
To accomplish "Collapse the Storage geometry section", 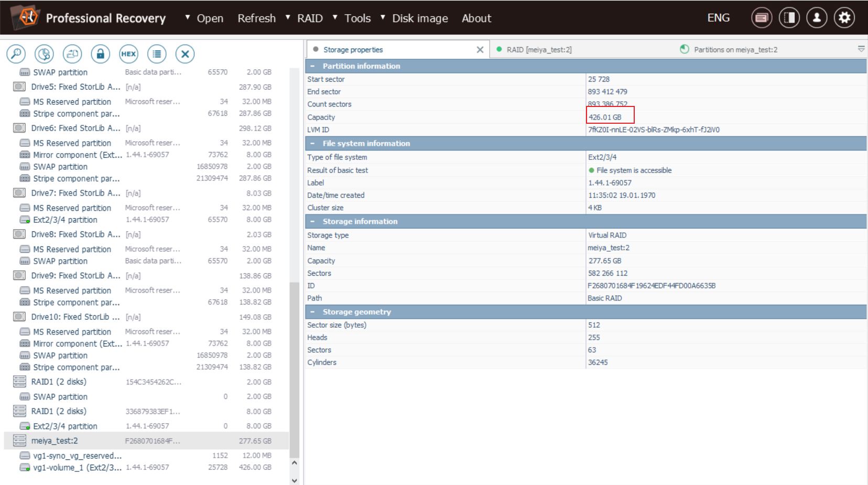I will [x=312, y=311].
